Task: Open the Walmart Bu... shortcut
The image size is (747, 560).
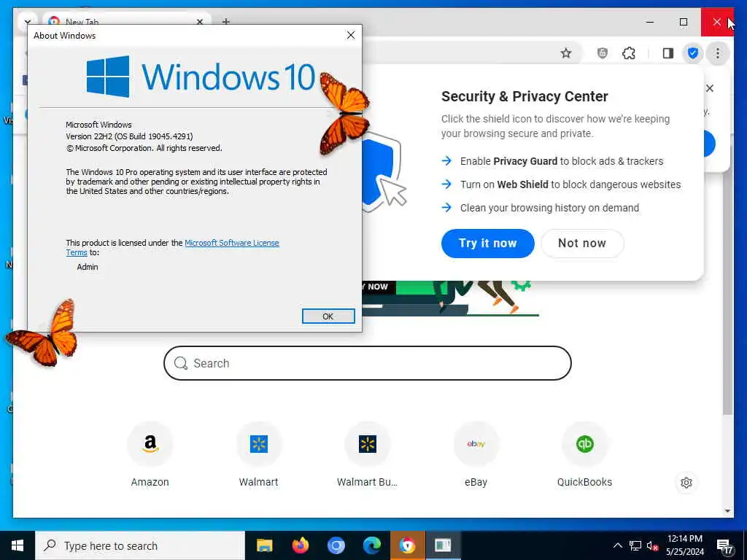Action: pyautogui.click(x=368, y=455)
